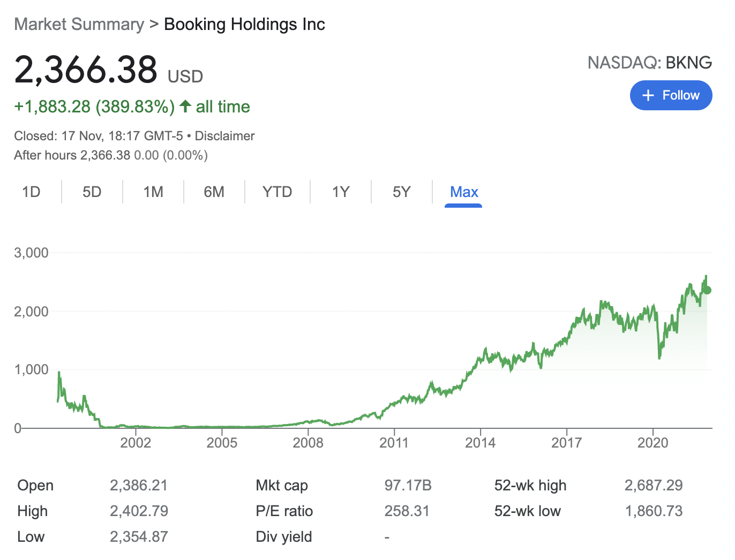Click the +1,883.28 (389.83%) change text
Image resolution: width=735 pixels, height=560 pixels.
[x=94, y=107]
